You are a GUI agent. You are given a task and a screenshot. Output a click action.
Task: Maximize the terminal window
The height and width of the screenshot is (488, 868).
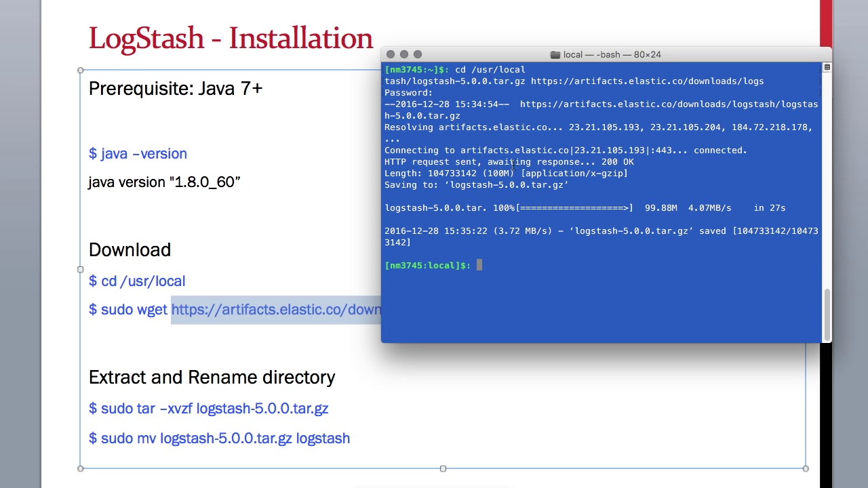tap(418, 54)
